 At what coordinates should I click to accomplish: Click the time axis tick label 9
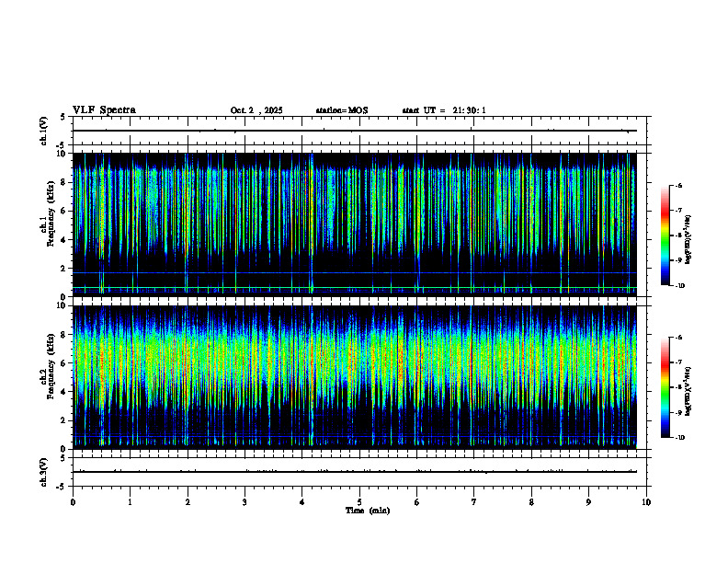[588, 502]
